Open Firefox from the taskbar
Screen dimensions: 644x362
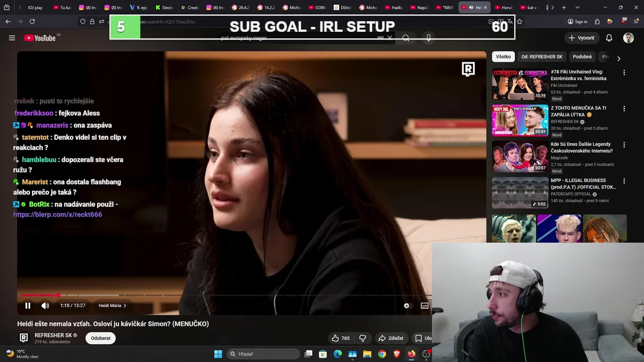pyautogui.click(x=412, y=354)
